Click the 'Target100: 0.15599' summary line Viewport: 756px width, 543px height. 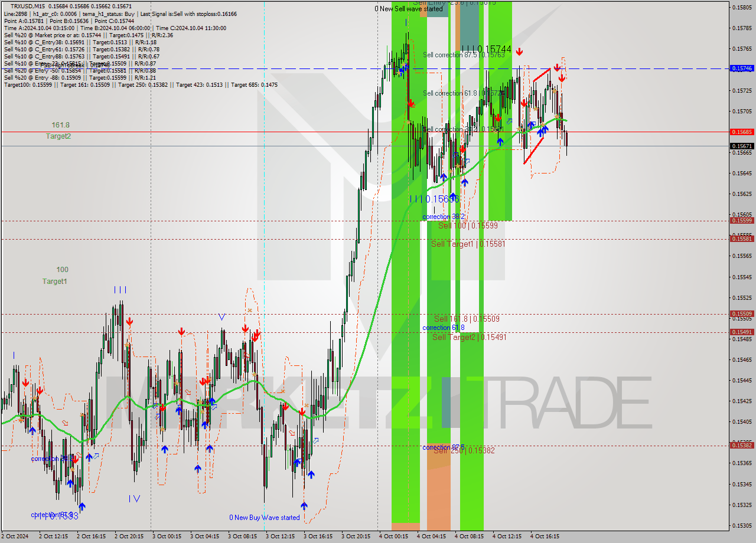(141, 84)
